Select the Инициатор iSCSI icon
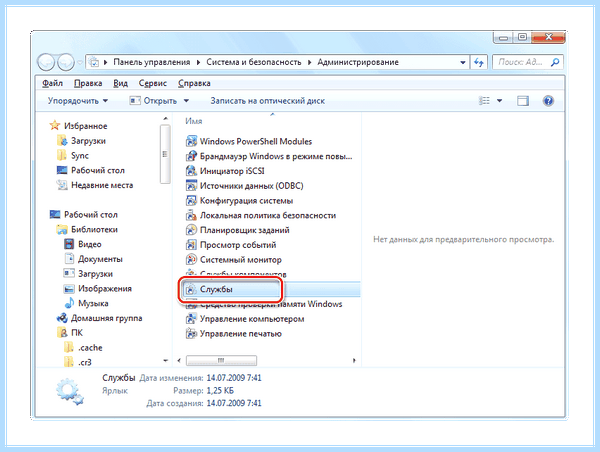This screenshot has height=452, width=600. click(x=191, y=171)
